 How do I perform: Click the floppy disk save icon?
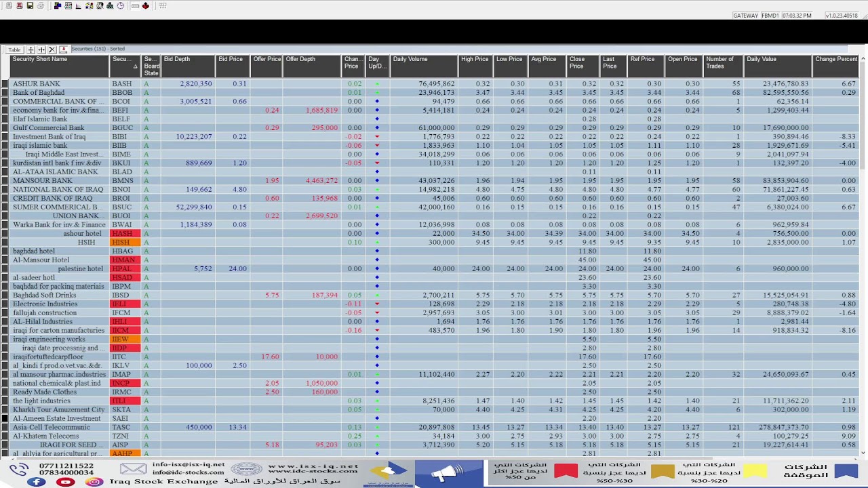[x=30, y=5]
